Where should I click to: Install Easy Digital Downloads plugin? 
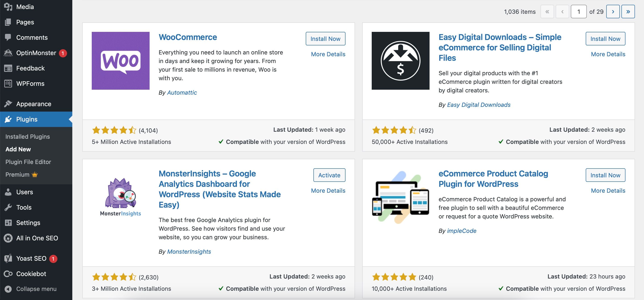pos(606,38)
